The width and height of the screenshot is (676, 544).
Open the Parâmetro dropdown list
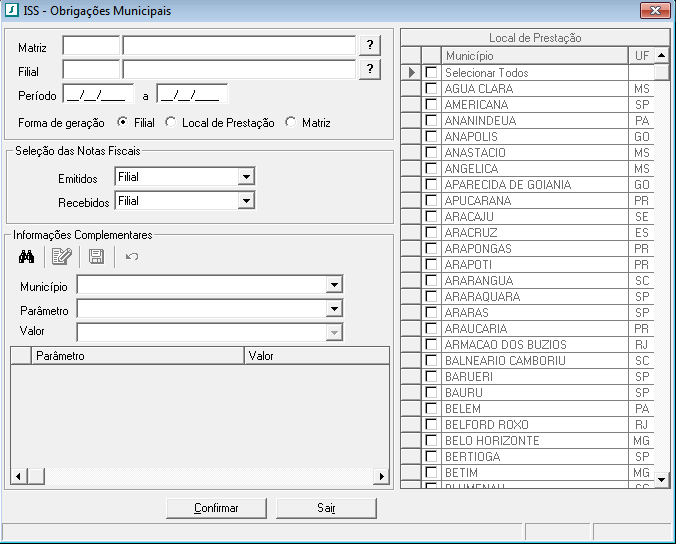(334, 309)
